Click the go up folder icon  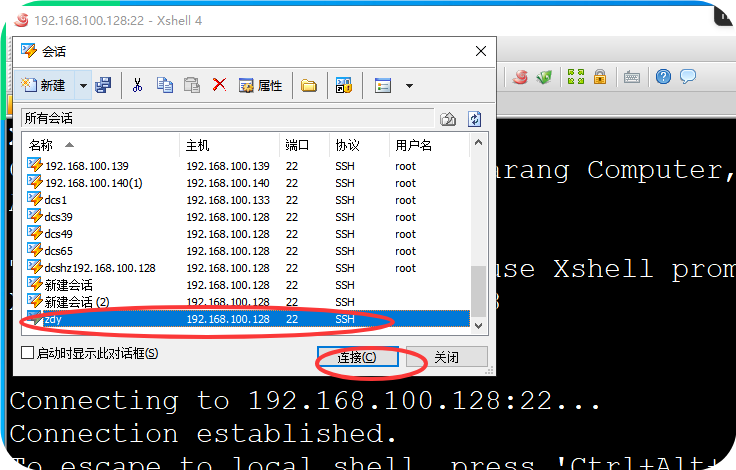pyautogui.click(x=448, y=119)
